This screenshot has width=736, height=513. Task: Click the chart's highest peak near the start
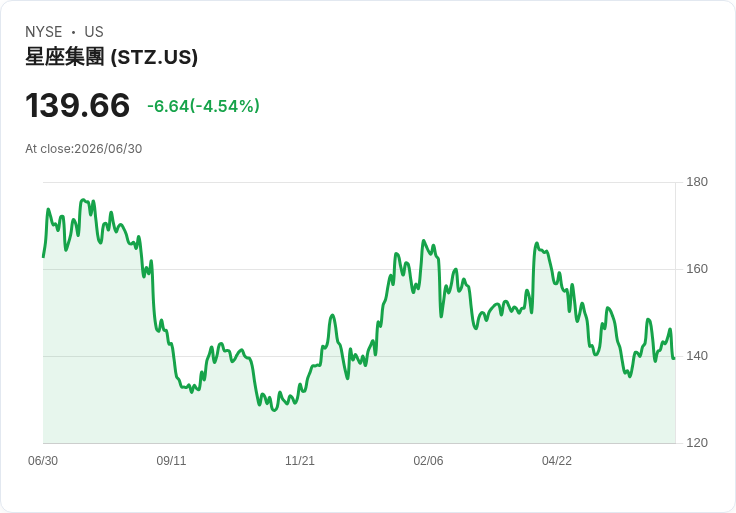(83, 200)
